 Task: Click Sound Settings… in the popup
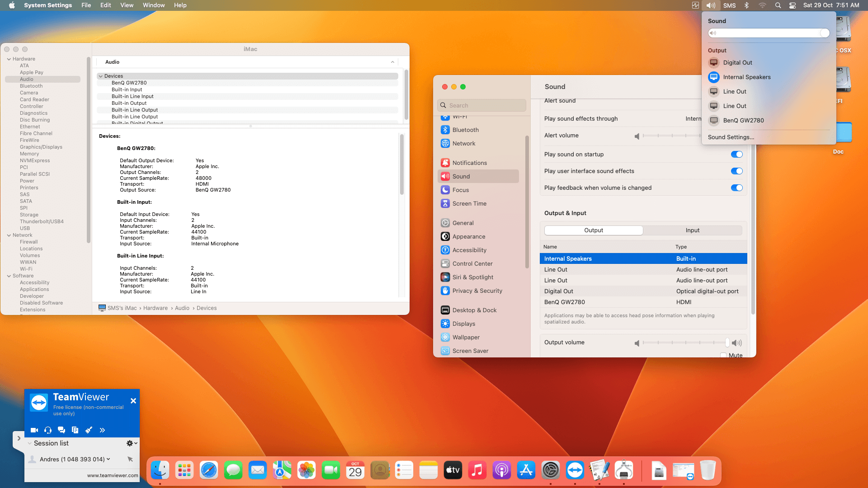click(x=731, y=137)
